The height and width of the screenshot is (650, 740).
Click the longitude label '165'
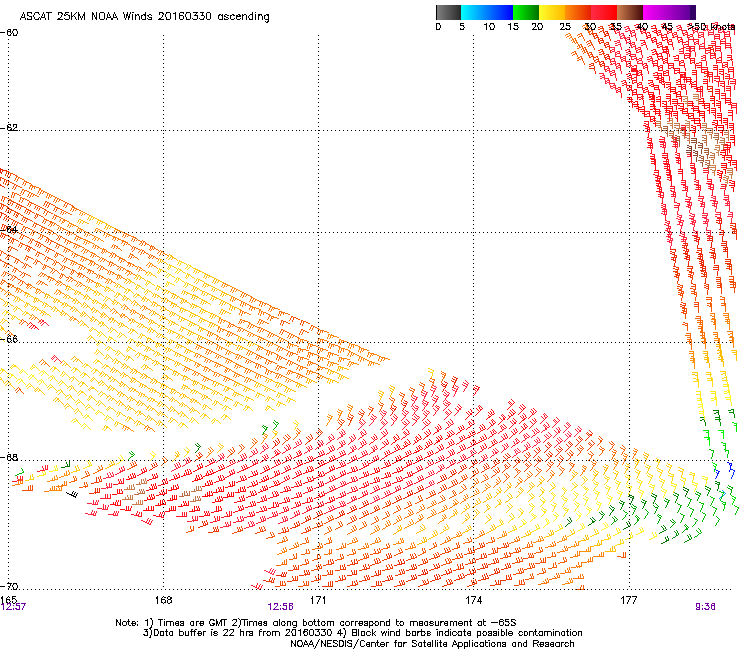[8, 599]
